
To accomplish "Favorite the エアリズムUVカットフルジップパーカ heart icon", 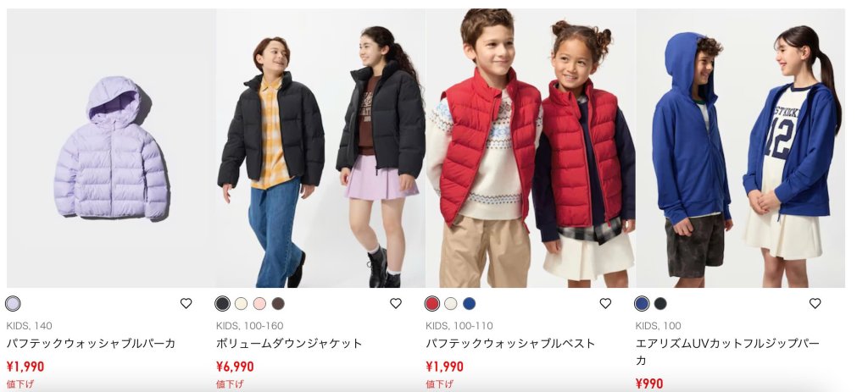I will coord(815,303).
